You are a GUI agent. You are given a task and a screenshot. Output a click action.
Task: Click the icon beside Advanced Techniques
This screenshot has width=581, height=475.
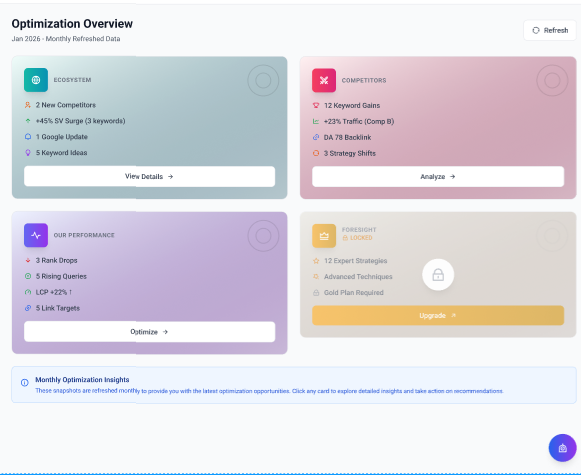316,277
